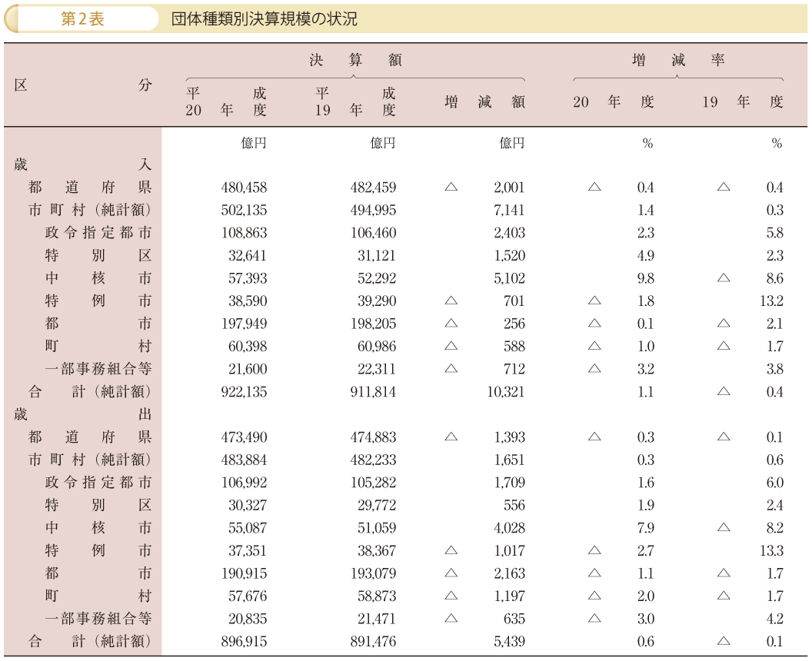Select the value 197,949

pyautogui.click(x=244, y=324)
